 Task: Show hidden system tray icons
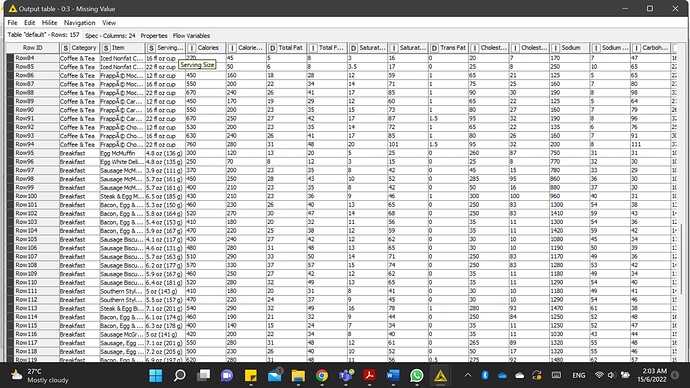click(x=468, y=375)
